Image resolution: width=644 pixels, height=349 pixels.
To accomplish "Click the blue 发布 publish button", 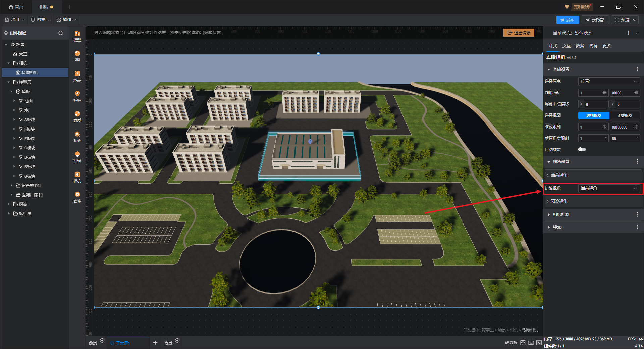I will (x=567, y=20).
